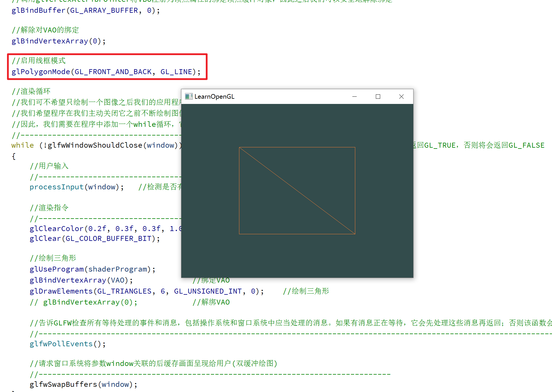Minimize the LearnOpenGL window
552x392 pixels.
pos(354,96)
